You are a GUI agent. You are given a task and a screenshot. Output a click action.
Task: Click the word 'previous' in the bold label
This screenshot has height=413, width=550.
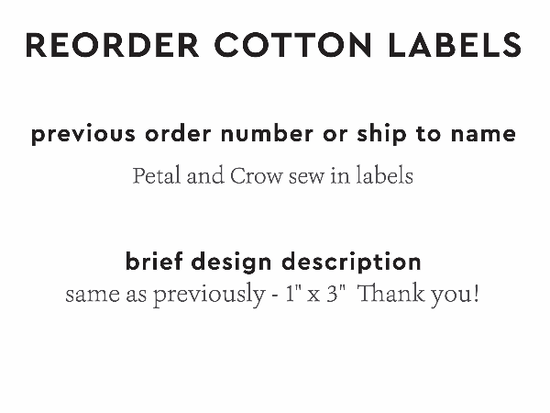pos(83,135)
